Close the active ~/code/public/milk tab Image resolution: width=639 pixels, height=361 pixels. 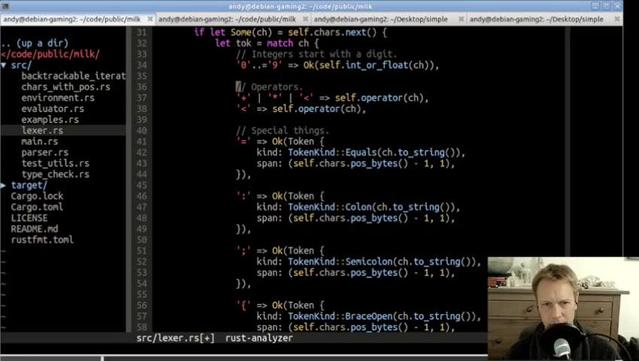[150, 19]
